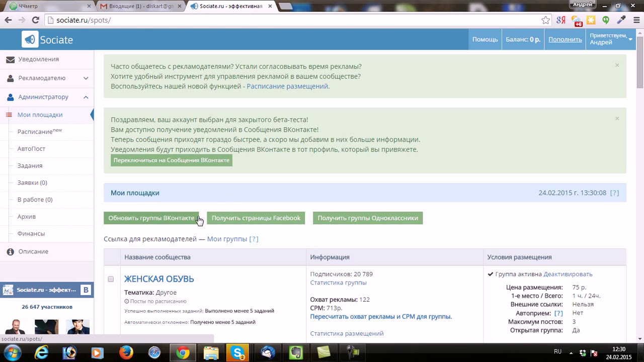
Task: Open Статистика группы link
Action: [x=338, y=283]
